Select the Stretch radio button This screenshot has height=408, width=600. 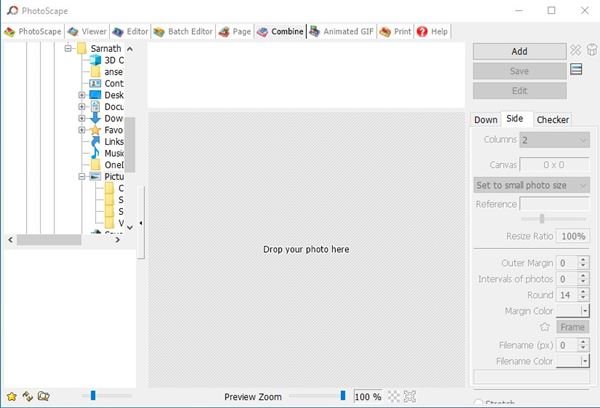[479, 402]
